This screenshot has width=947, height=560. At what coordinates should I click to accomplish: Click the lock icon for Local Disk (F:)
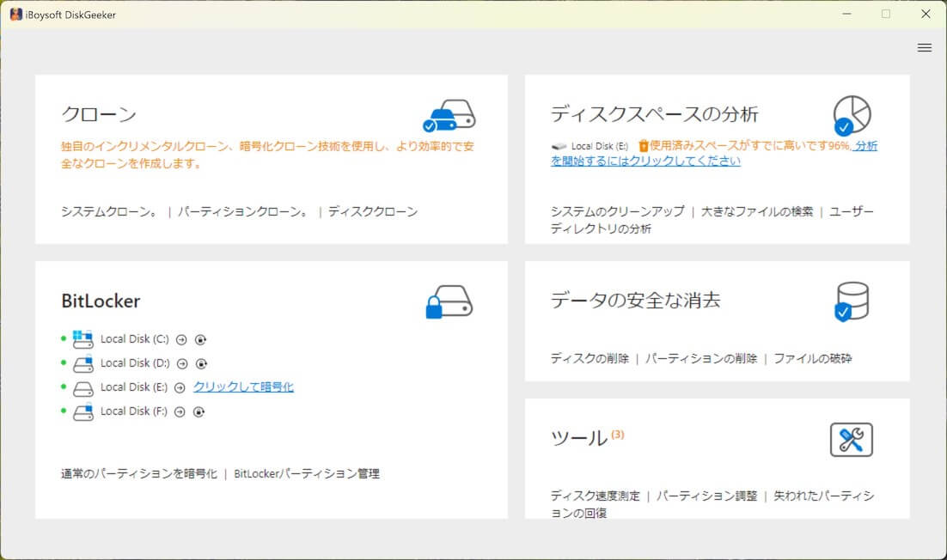(x=199, y=412)
